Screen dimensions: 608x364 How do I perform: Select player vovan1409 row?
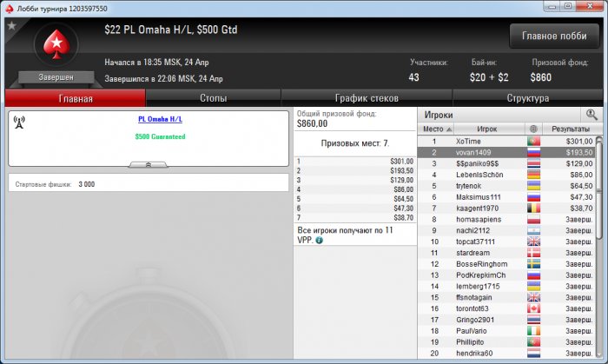tap(506, 153)
